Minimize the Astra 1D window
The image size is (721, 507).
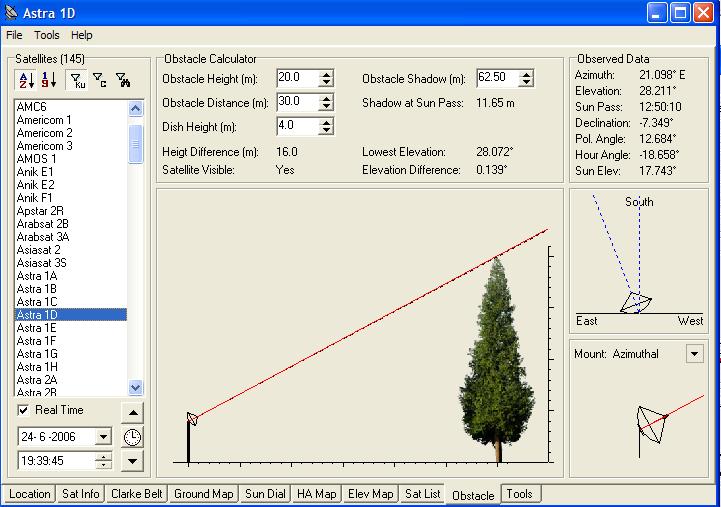pyautogui.click(x=657, y=13)
